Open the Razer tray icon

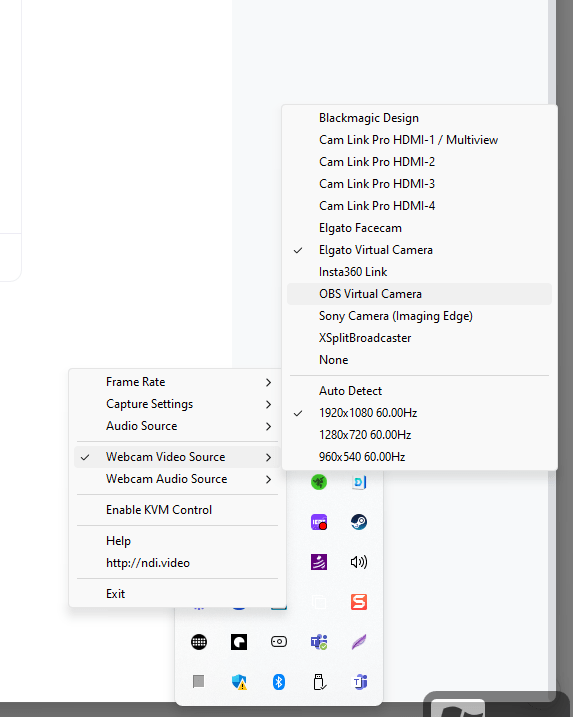[x=319, y=482]
